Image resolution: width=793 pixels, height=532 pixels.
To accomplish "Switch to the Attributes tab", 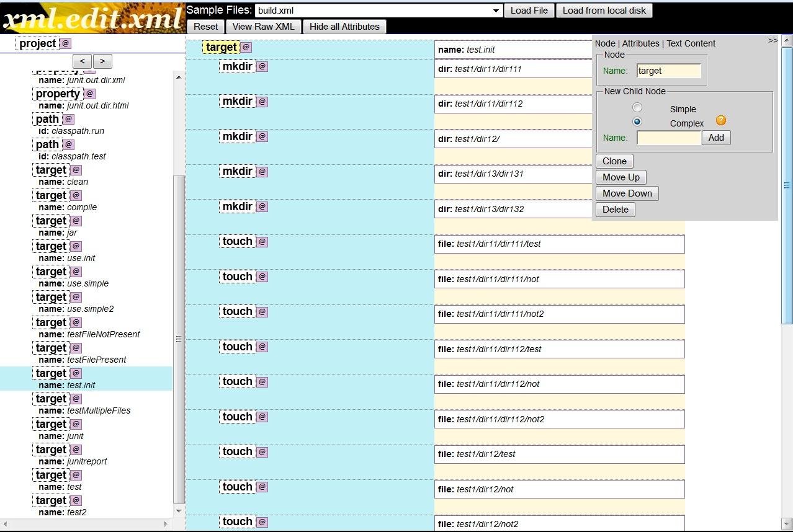I will [641, 43].
